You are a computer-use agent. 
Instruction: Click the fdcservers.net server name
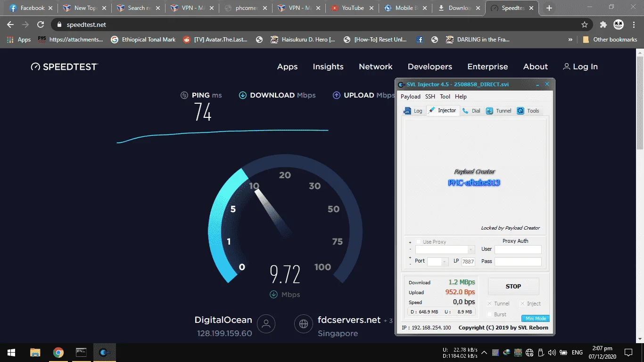[349, 320]
